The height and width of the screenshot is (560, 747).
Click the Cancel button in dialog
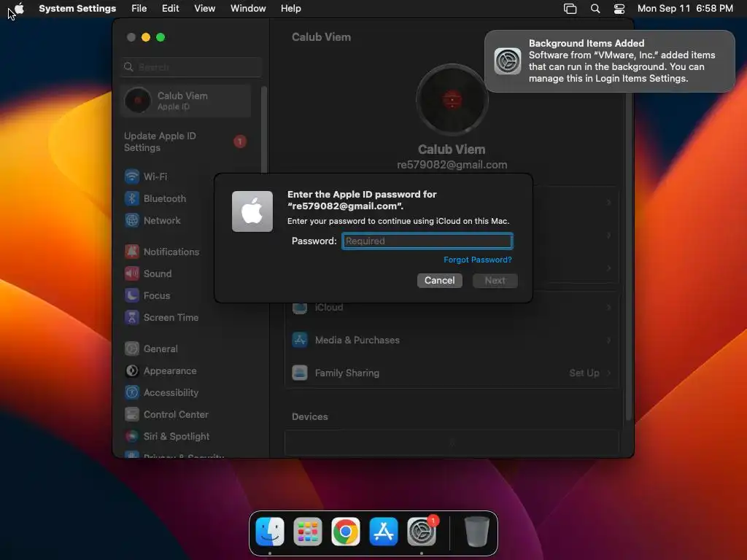pos(440,281)
